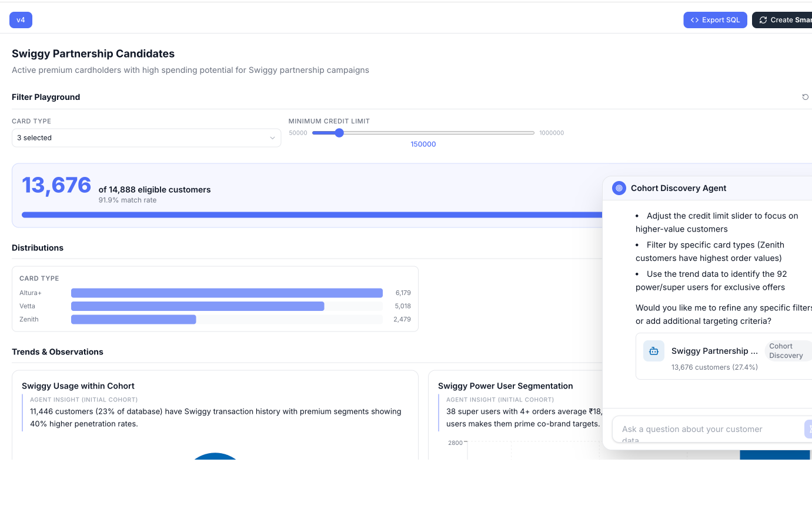Reset filters using the refresh icon

coord(806,97)
